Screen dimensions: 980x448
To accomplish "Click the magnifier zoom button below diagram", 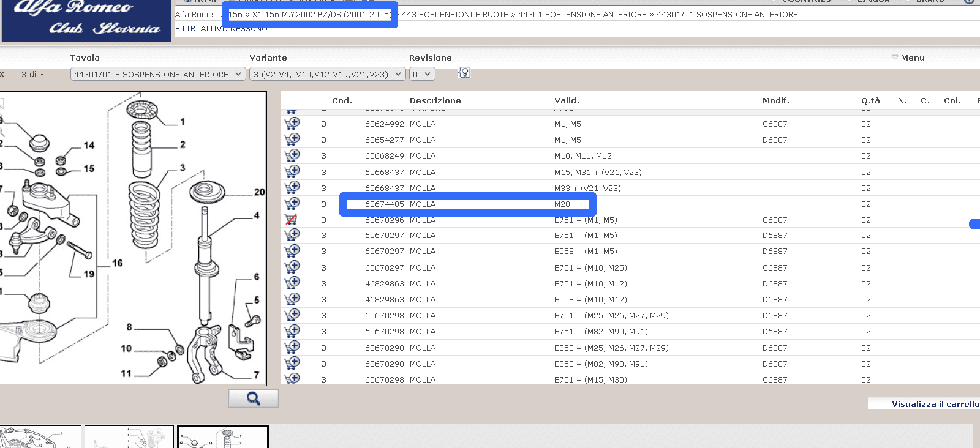I will tap(254, 399).
